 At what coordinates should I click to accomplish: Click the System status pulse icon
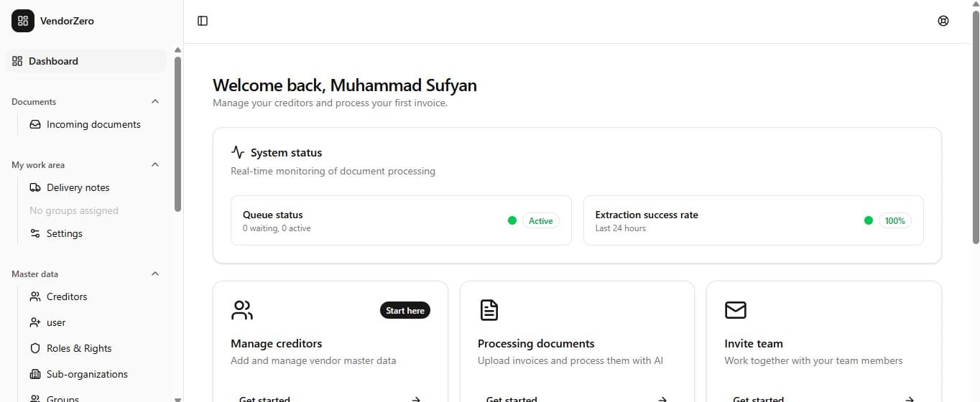point(238,152)
